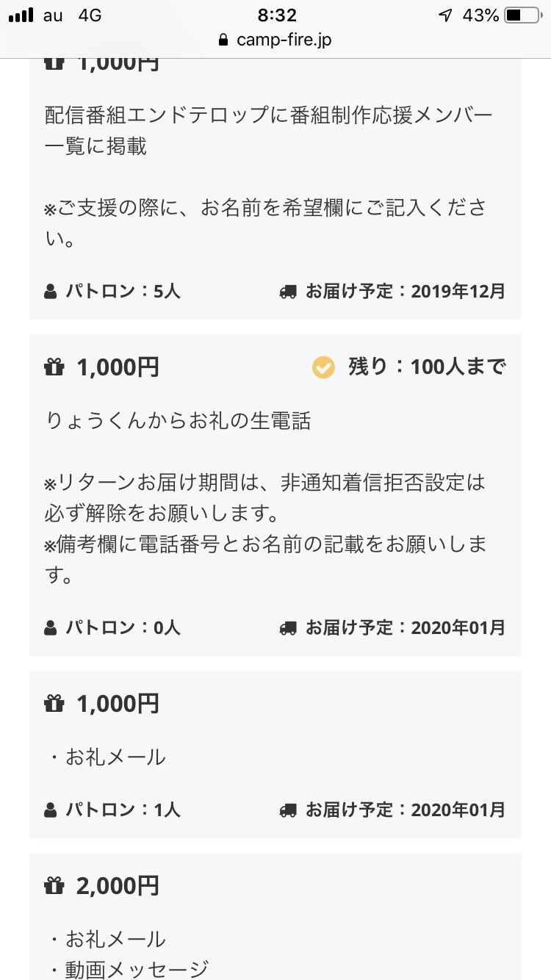Tap the location arrow icon in status bar
551x980 pixels.
click(x=445, y=15)
